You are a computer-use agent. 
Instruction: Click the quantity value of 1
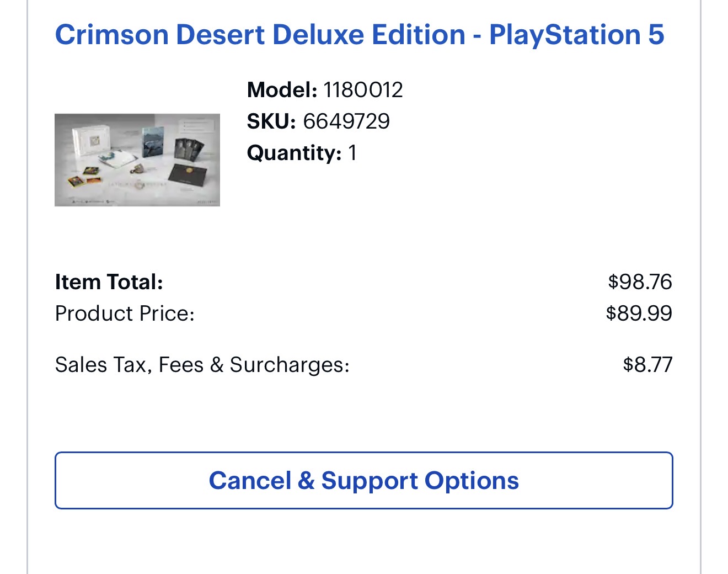click(x=352, y=153)
